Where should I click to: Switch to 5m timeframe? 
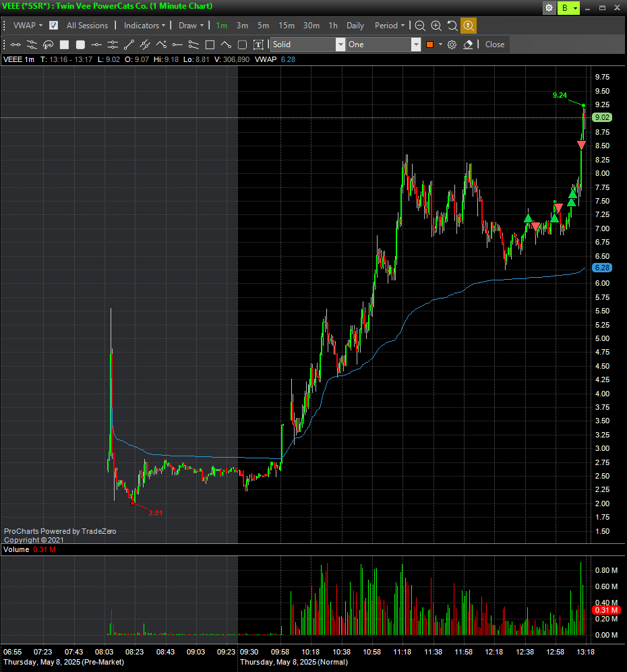pyautogui.click(x=263, y=26)
